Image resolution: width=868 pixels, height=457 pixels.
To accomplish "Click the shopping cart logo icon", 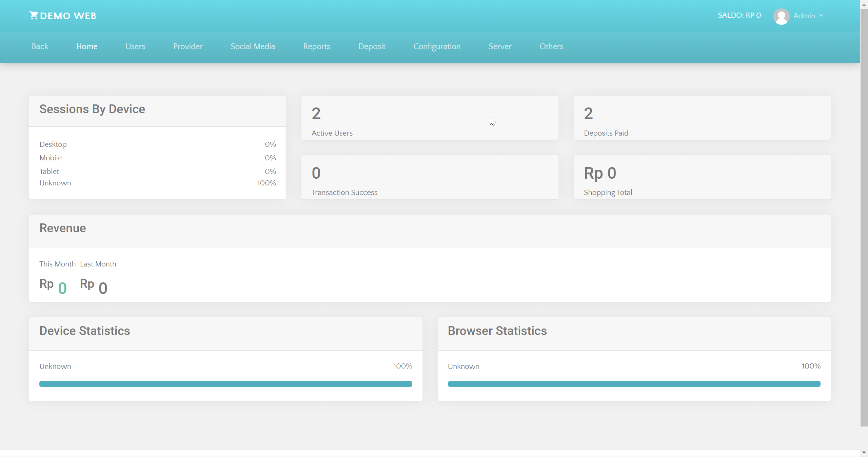I will (34, 15).
